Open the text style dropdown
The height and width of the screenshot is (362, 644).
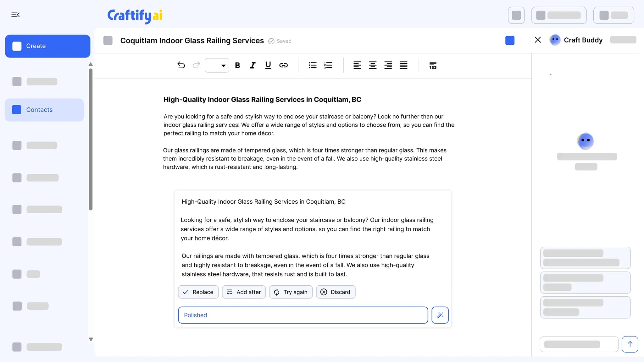coord(217,65)
